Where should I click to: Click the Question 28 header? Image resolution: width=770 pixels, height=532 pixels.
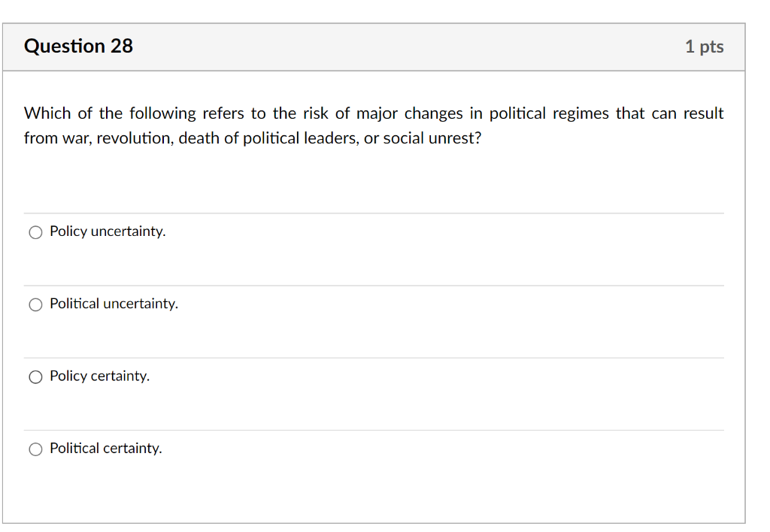78,46
